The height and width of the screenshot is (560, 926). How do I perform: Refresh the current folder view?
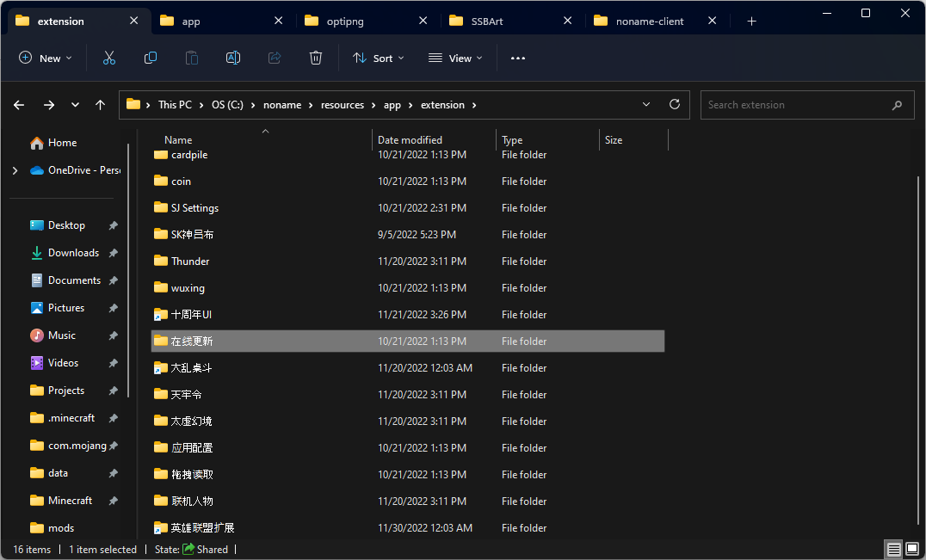coord(675,104)
